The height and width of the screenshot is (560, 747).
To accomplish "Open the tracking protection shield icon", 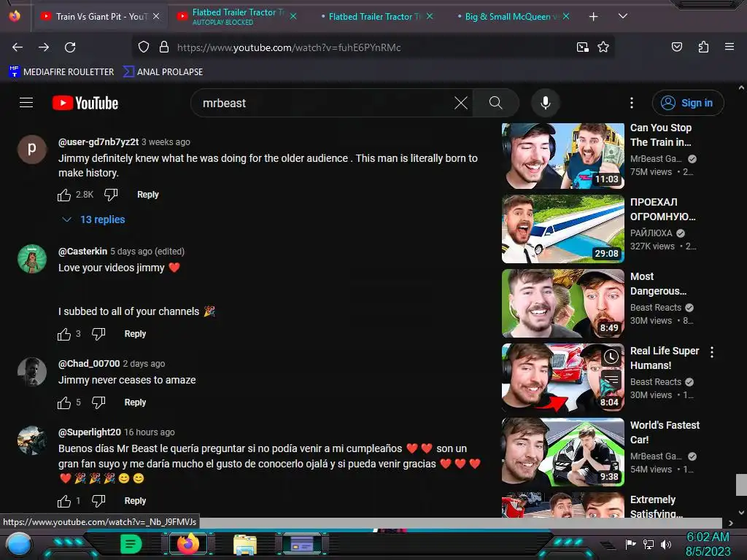I will pyautogui.click(x=144, y=47).
